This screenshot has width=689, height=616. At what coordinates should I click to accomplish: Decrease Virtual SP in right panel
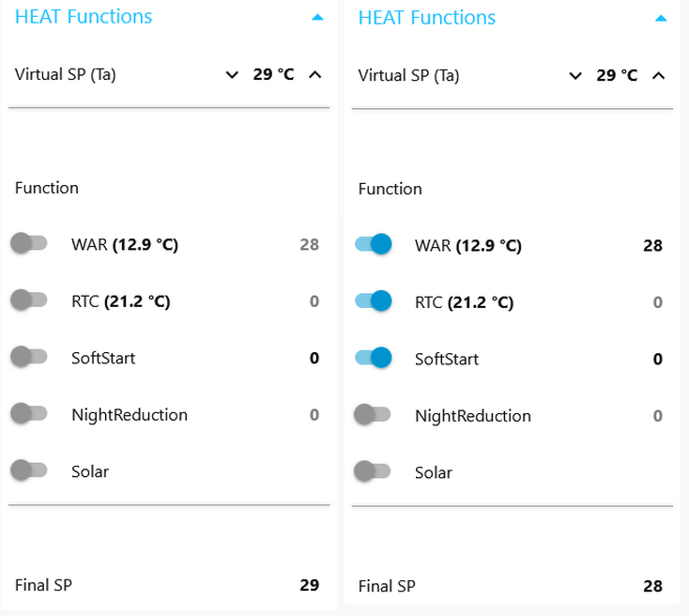pos(575,76)
